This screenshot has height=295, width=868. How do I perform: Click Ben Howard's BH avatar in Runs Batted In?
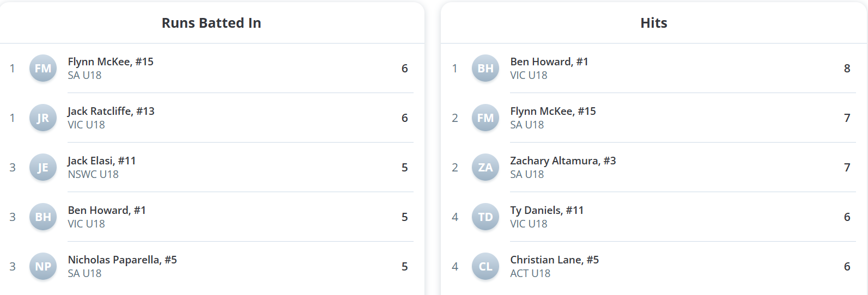43,217
